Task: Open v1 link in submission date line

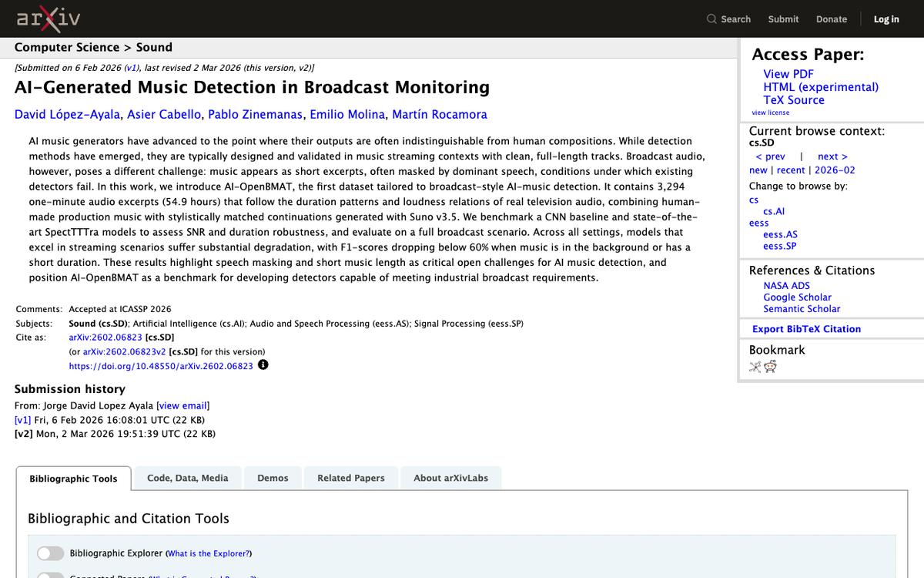Action: [x=130, y=68]
